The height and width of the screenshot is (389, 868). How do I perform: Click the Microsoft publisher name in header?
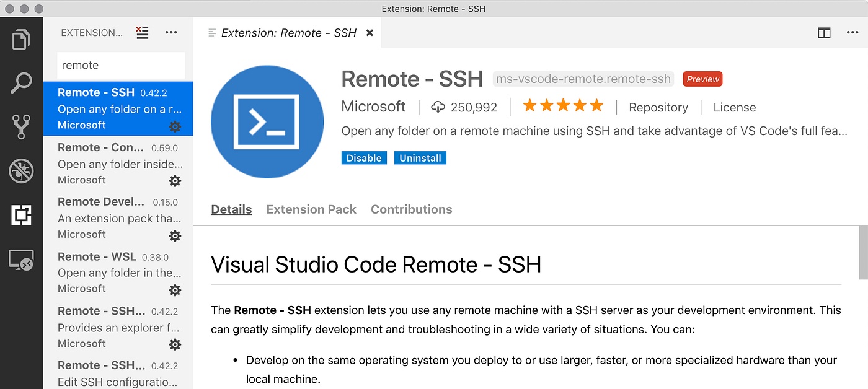pos(374,107)
